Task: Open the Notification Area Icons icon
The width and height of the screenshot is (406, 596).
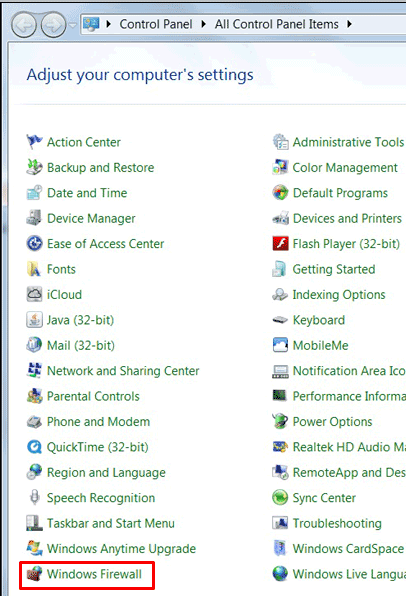Action: point(280,371)
